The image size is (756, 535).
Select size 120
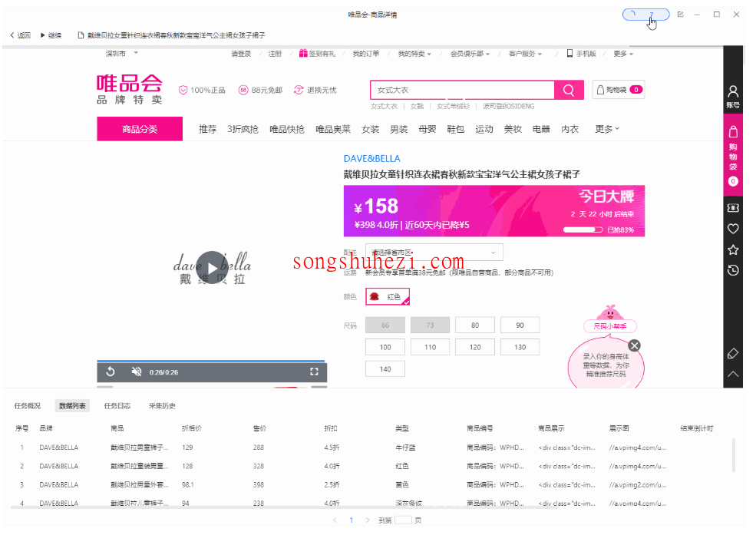click(475, 347)
